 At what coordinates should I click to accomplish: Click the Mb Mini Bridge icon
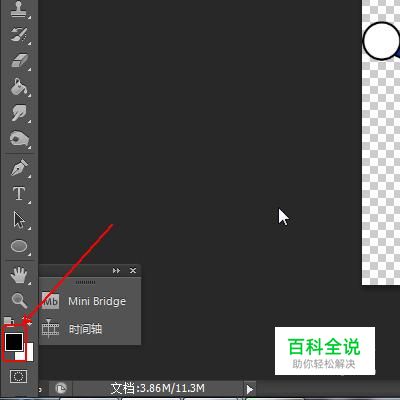click(50, 301)
